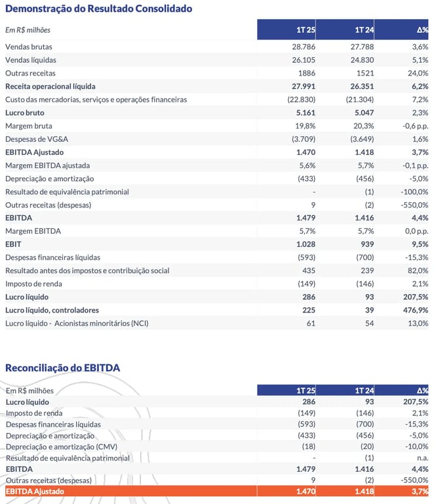Screen dimensions: 436x504
Task: Click the value '27.991' in Receita operacional líquida
Action: (x=304, y=86)
